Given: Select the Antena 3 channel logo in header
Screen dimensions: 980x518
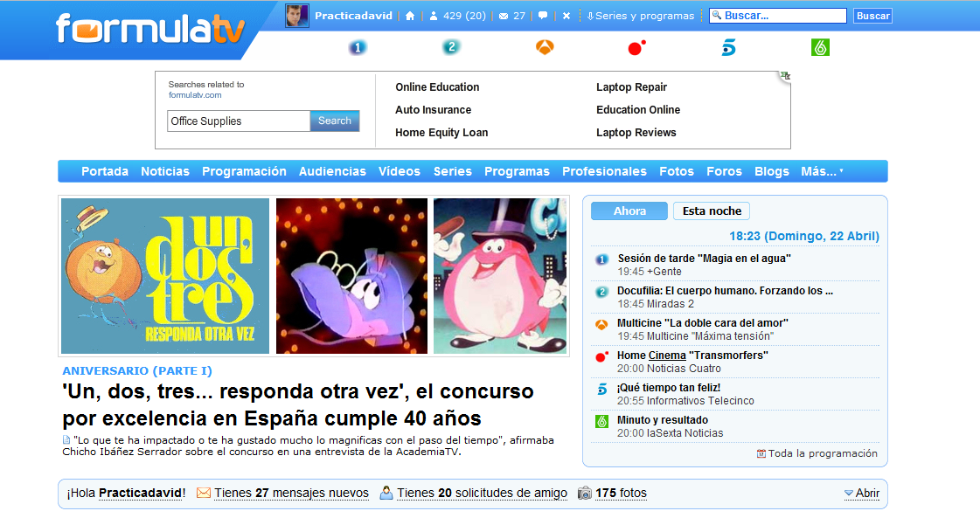Looking at the screenshot, I should tap(546, 48).
